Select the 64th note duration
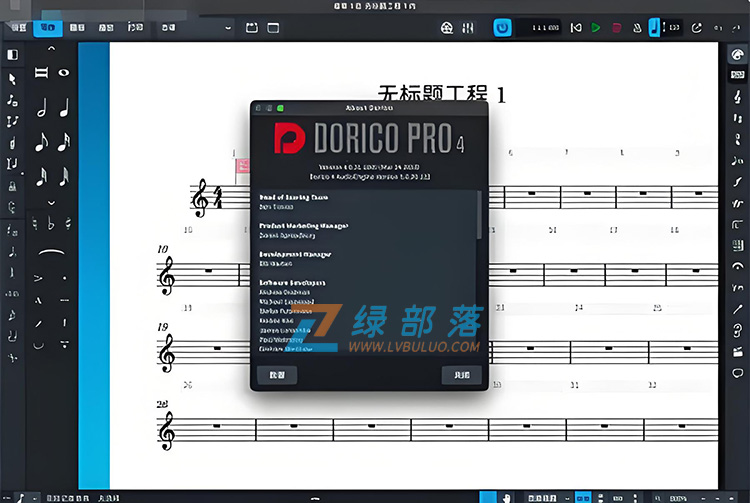The image size is (750, 503). click(x=64, y=176)
